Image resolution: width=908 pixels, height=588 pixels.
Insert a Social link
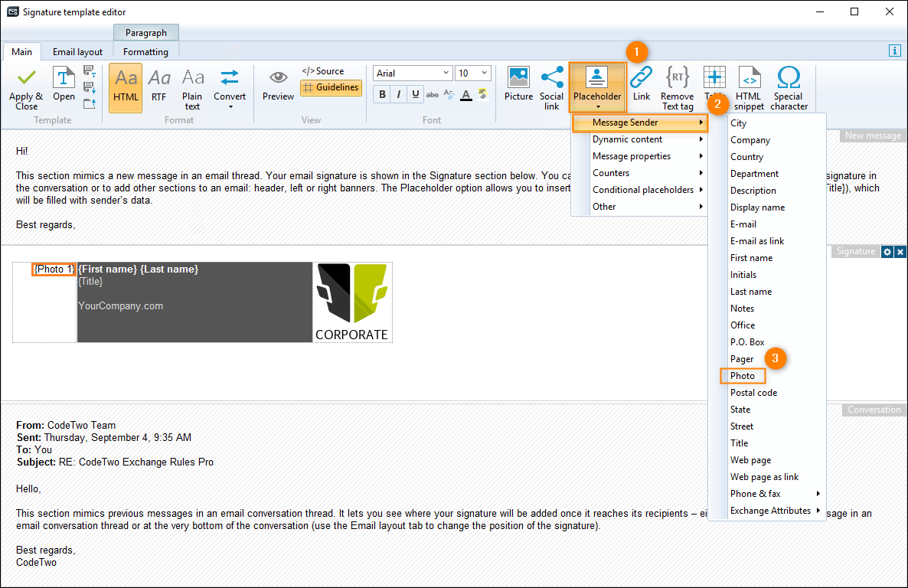coord(551,88)
